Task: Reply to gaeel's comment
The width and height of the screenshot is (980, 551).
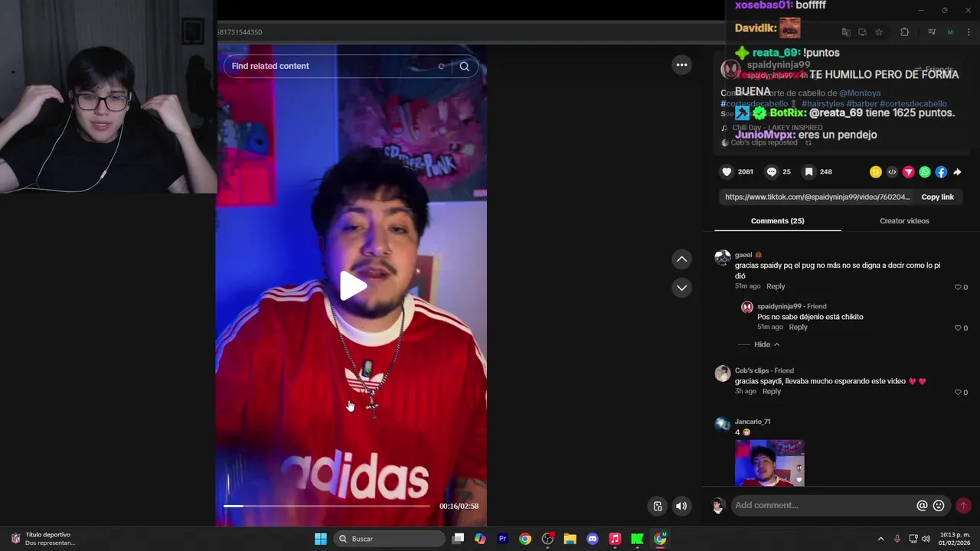Action: pos(776,286)
